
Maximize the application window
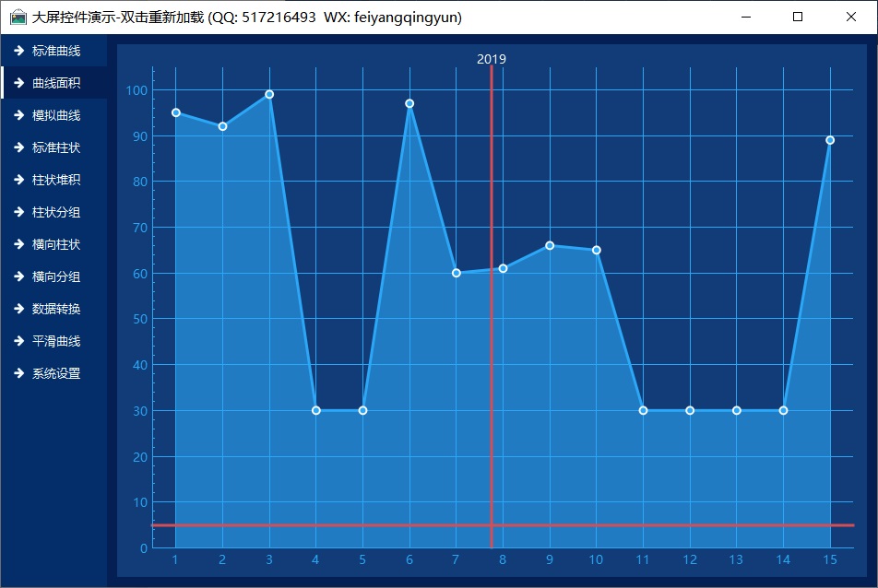798,18
